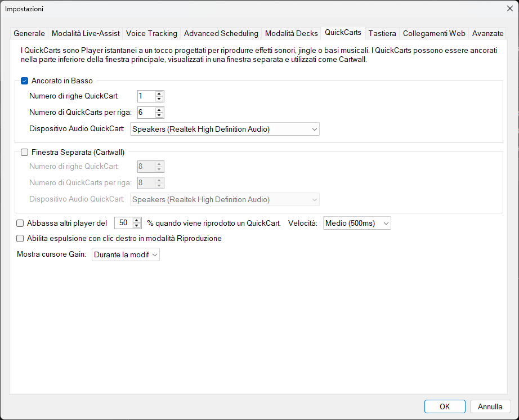
Task: Open the Avanzate tab
Action: [x=487, y=33]
